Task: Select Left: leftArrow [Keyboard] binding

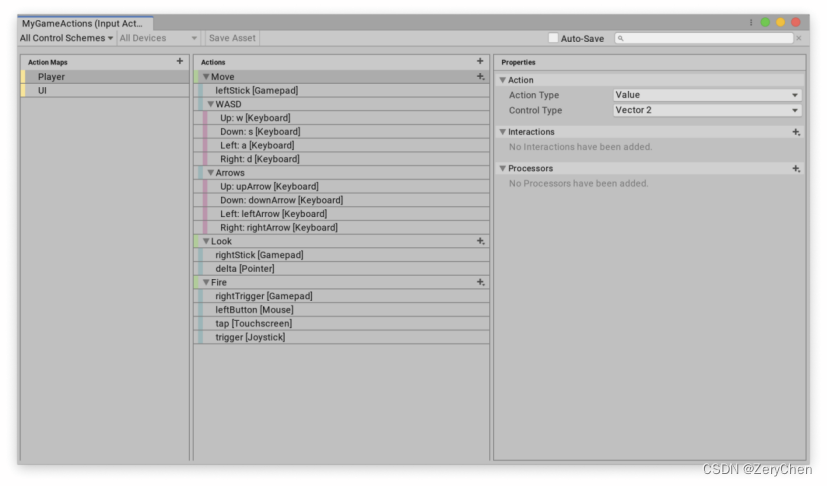Action: point(342,214)
